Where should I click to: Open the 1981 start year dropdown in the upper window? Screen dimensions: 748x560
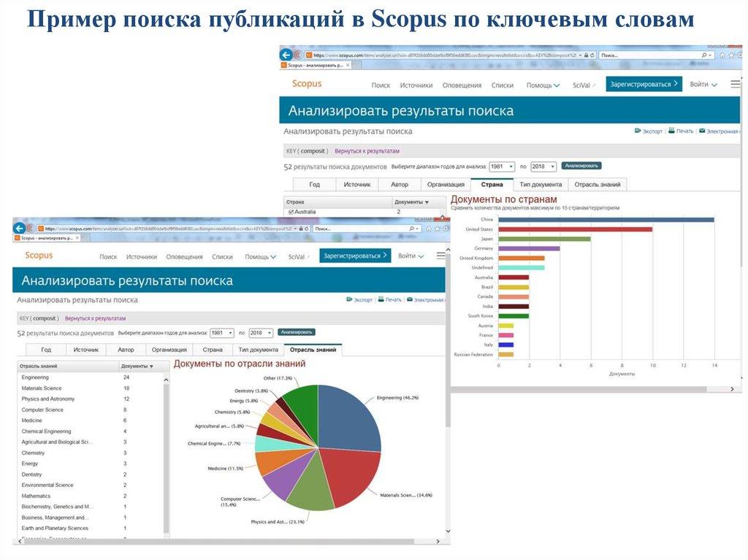[500, 166]
